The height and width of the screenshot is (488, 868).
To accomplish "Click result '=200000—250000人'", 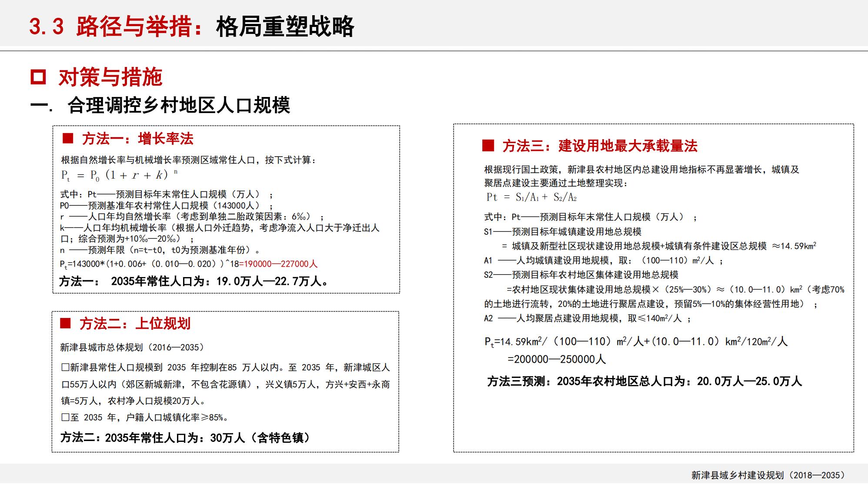I will [557, 359].
